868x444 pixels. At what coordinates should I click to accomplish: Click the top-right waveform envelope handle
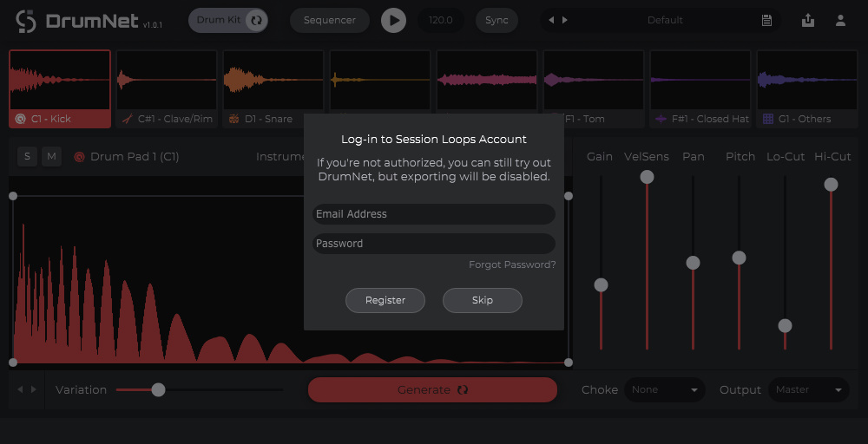[x=568, y=196]
